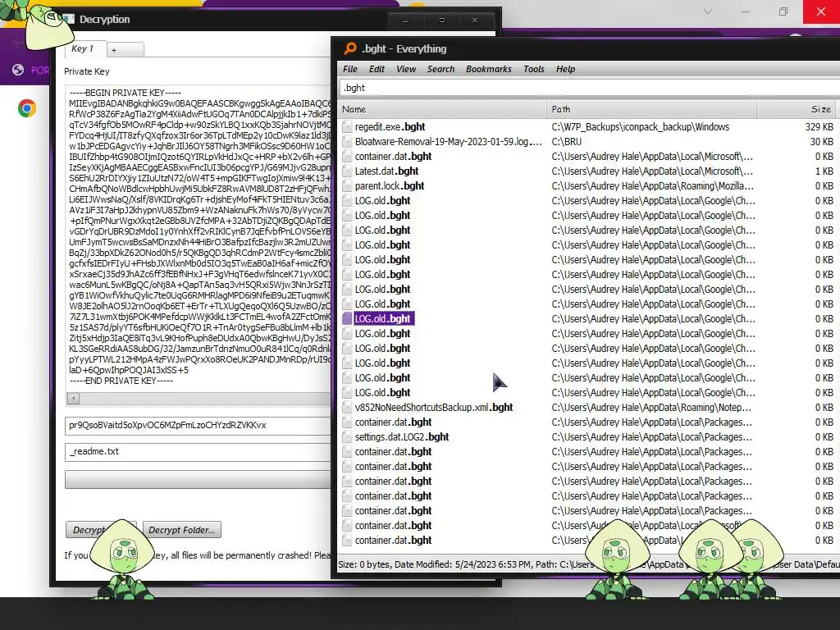Click the Decrypt Folder... button
The height and width of the screenshot is (630, 840).
[x=181, y=530]
